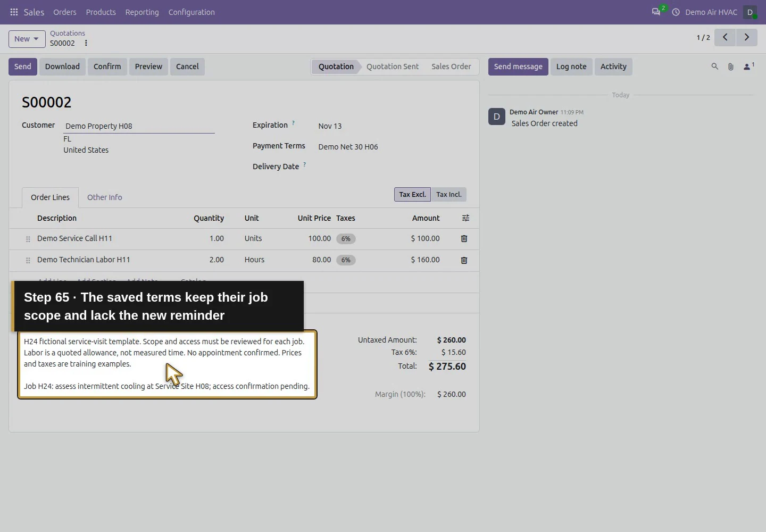The width and height of the screenshot is (766, 532).
Task: Go to the next record arrow
Action: 747,37
